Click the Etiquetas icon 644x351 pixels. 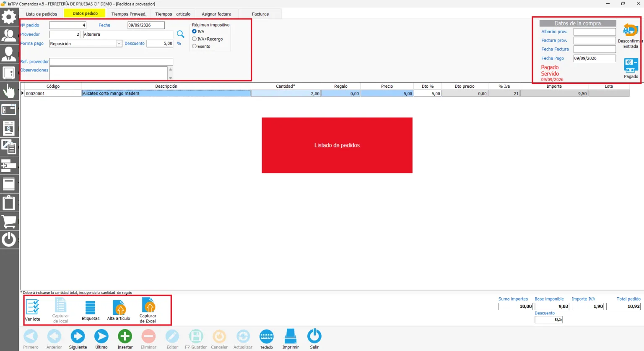point(91,310)
